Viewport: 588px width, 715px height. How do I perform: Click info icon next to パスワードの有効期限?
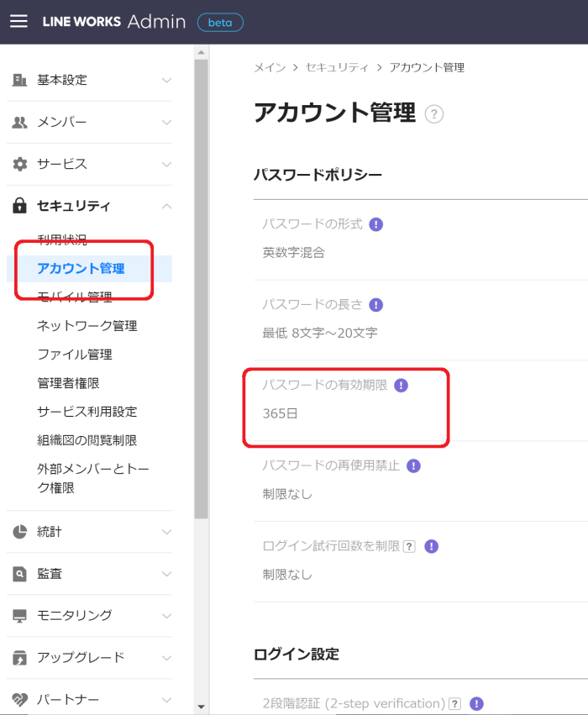point(402,386)
